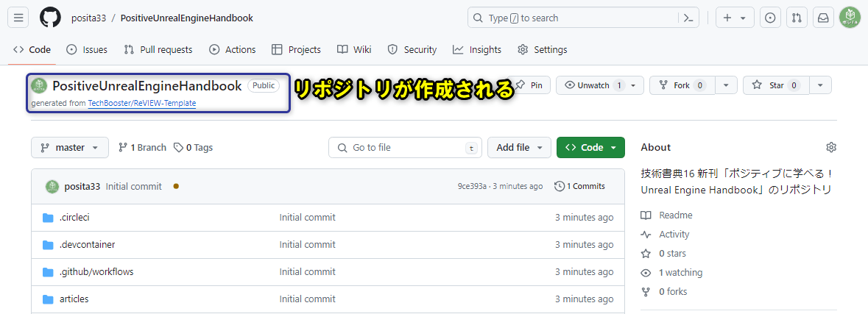Open the Add file dropdown
The width and height of the screenshot is (868, 314).
[x=519, y=148]
